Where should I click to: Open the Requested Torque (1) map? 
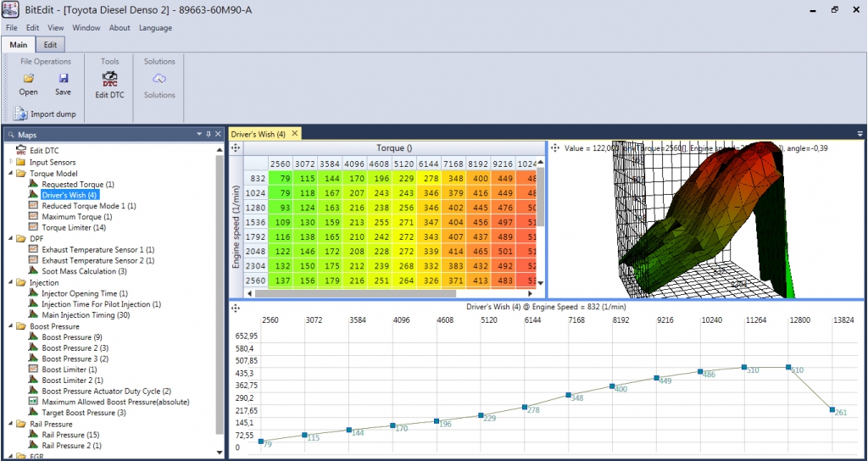click(78, 184)
